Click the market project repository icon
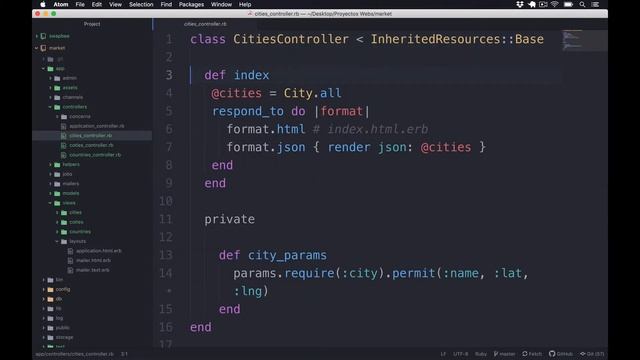Image resolution: width=640 pixels, height=360 pixels. 44,48
